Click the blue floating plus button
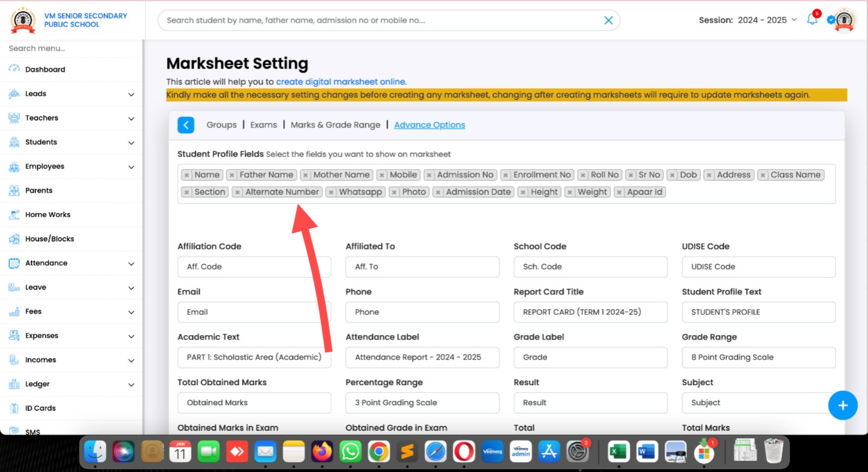The image size is (868, 472). (842, 405)
